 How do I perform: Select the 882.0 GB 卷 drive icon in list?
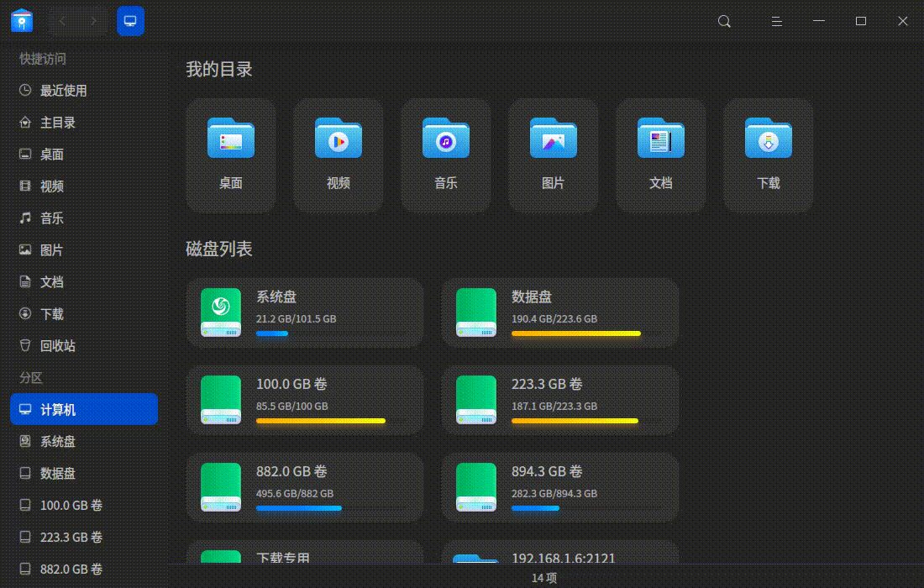click(x=221, y=486)
